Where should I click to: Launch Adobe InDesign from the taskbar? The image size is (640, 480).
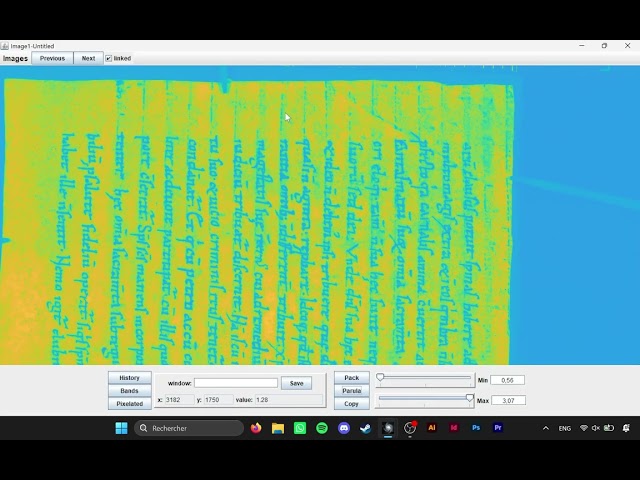(454, 428)
